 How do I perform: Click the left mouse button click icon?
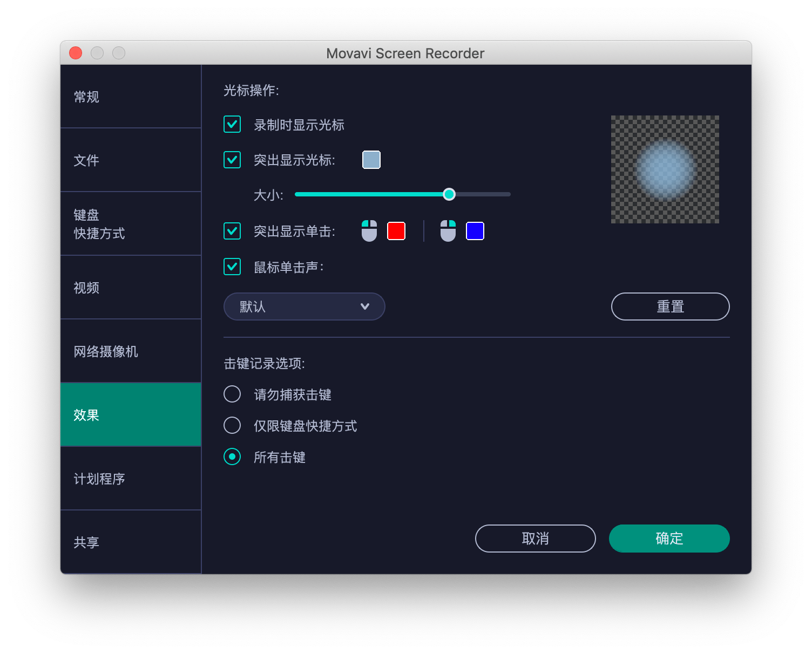369,231
